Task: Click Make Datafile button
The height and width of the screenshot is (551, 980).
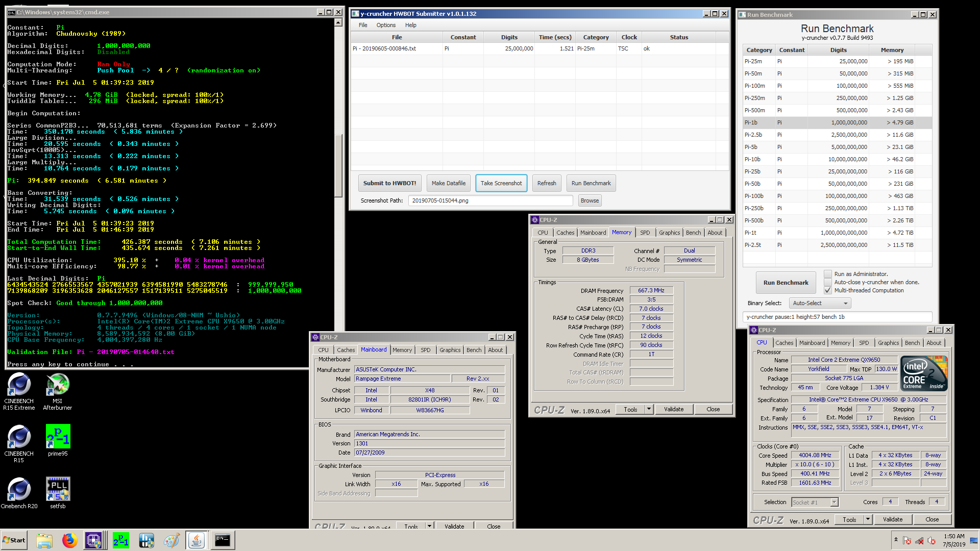Action: tap(449, 183)
